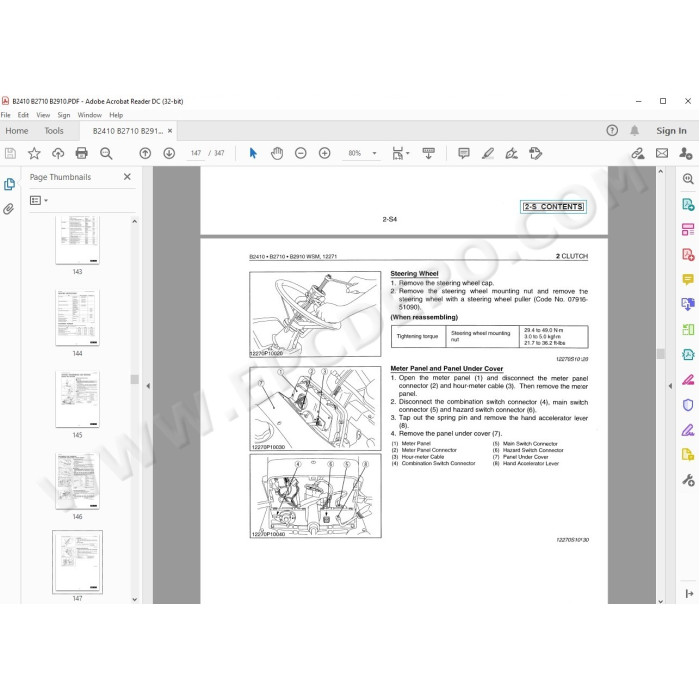Share link with the link icon
The width and height of the screenshot is (700, 700).
[638, 154]
